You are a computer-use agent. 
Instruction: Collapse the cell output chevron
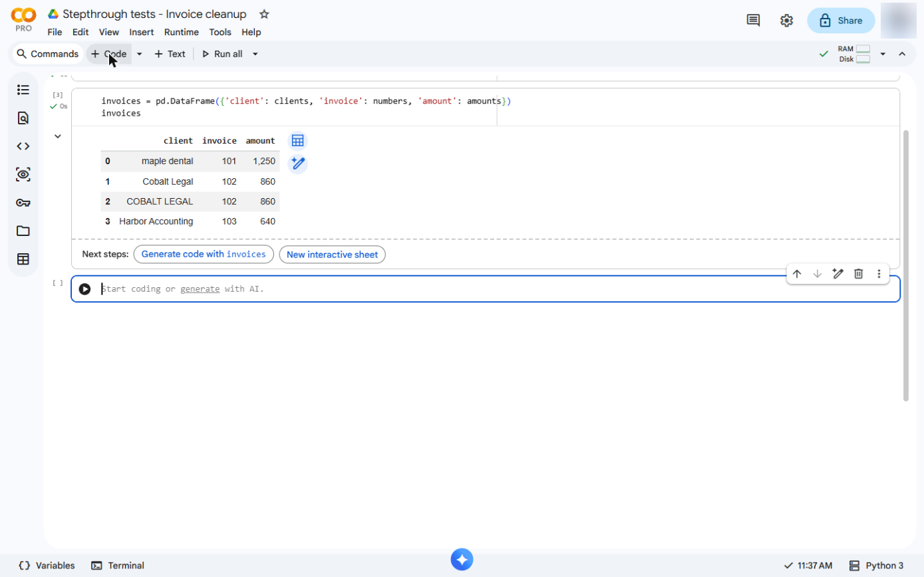coord(58,136)
